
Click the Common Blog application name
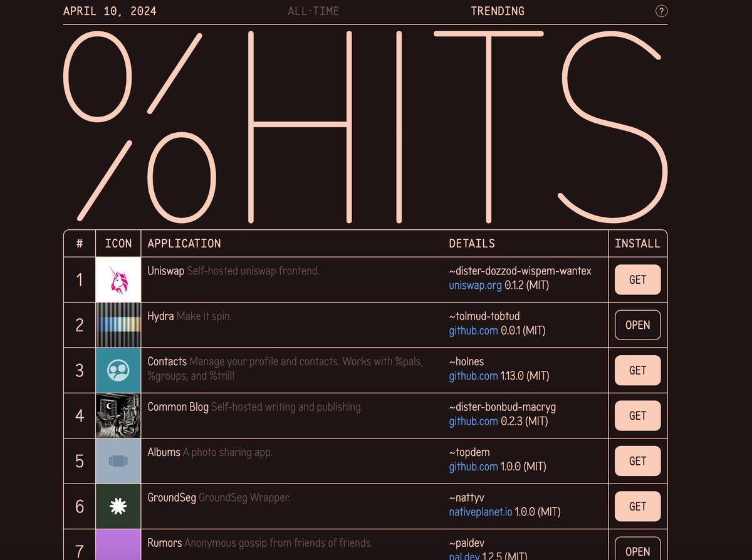point(178,407)
